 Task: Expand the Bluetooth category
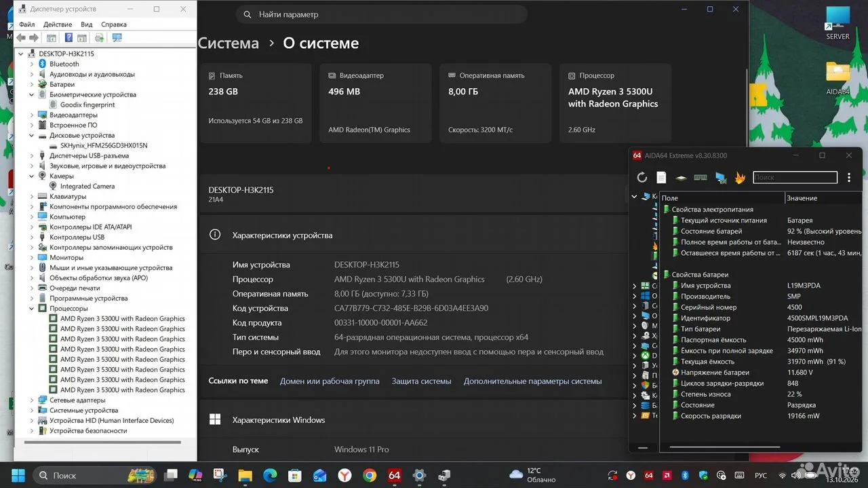click(x=32, y=64)
